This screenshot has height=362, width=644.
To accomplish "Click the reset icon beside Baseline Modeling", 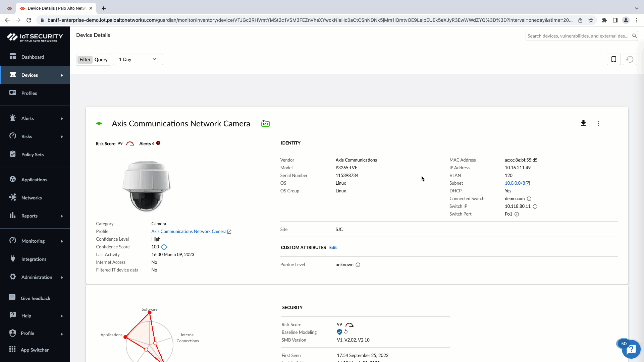I will [346, 331].
